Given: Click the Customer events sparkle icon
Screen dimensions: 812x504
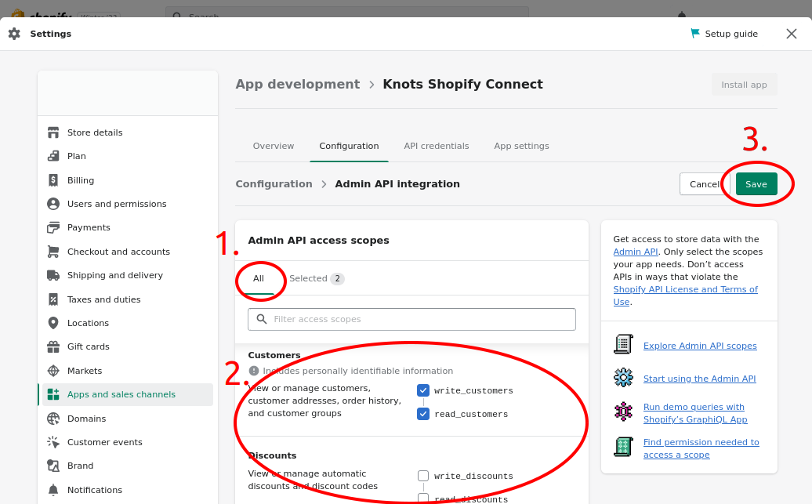Looking at the screenshot, I should pos(53,442).
